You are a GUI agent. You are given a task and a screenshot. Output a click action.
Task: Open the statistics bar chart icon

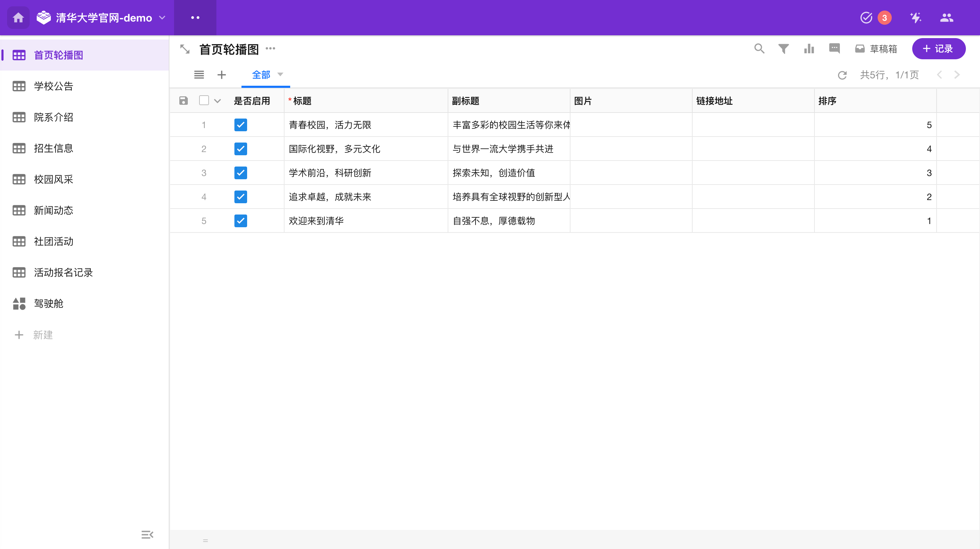pyautogui.click(x=809, y=49)
